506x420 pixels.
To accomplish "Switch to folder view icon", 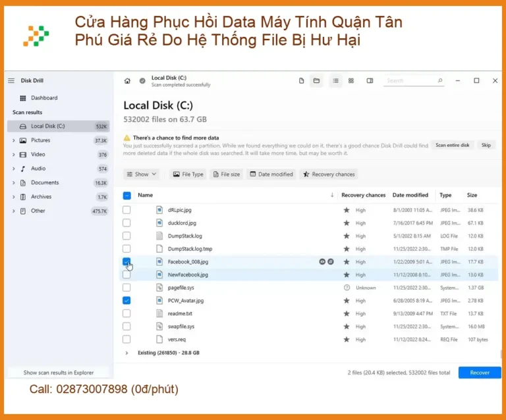I will [316, 80].
